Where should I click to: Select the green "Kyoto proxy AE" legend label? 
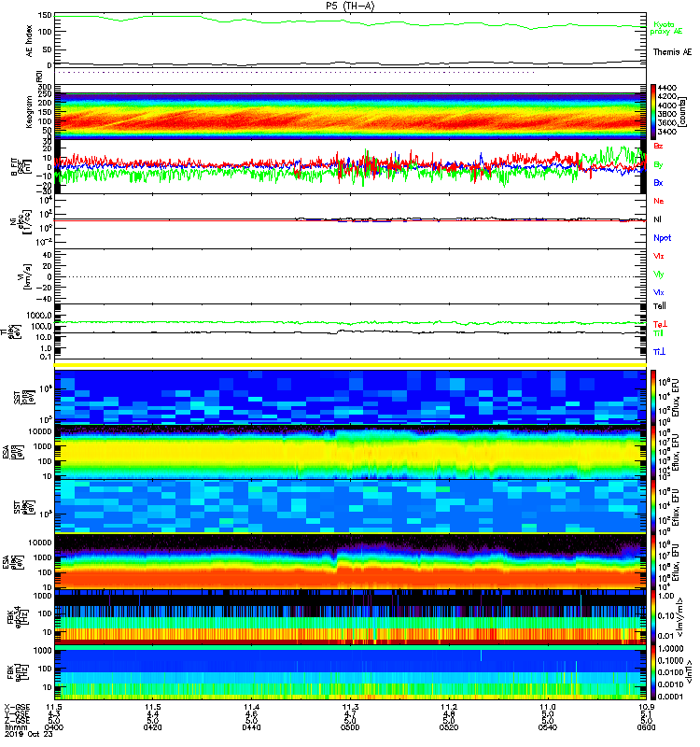[x=666, y=28]
